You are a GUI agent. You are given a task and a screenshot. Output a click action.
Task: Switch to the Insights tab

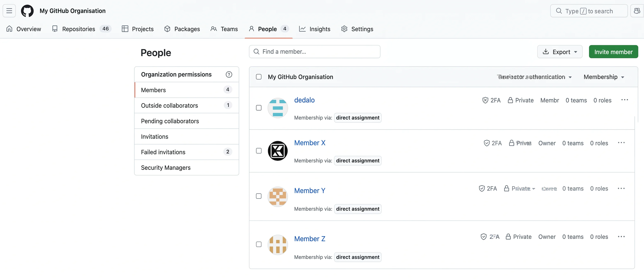click(315, 29)
